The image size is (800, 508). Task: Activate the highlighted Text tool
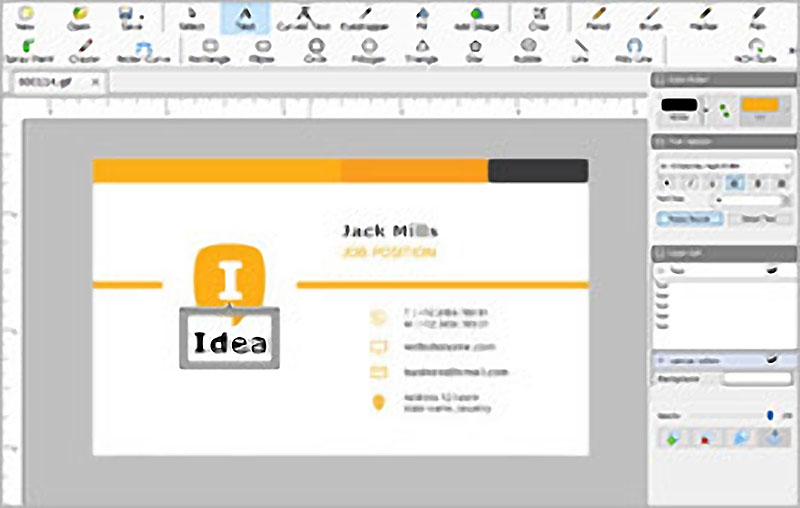coord(245,18)
